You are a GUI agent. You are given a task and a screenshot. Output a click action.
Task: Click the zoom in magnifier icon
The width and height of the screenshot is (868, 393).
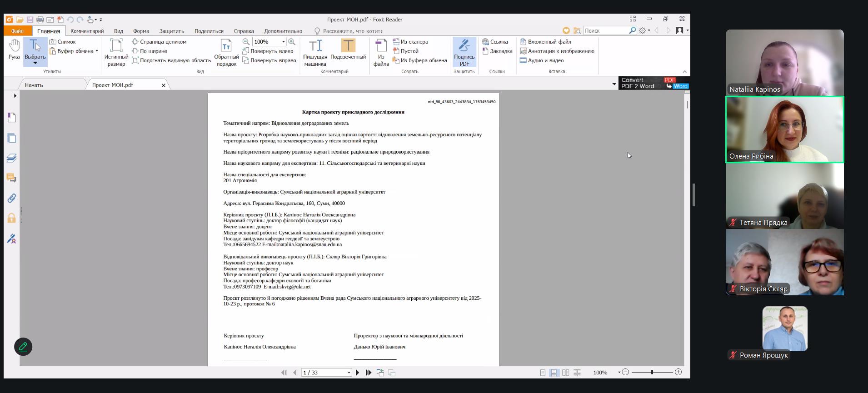coord(292,42)
